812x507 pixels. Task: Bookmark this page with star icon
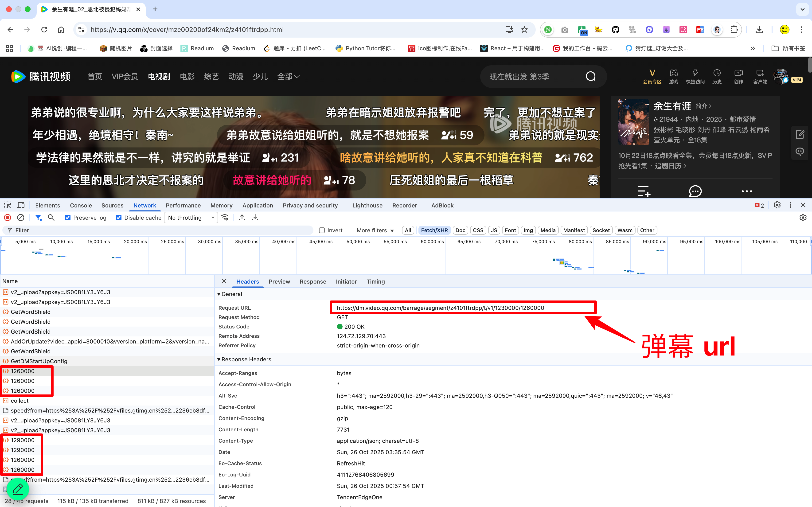click(524, 30)
